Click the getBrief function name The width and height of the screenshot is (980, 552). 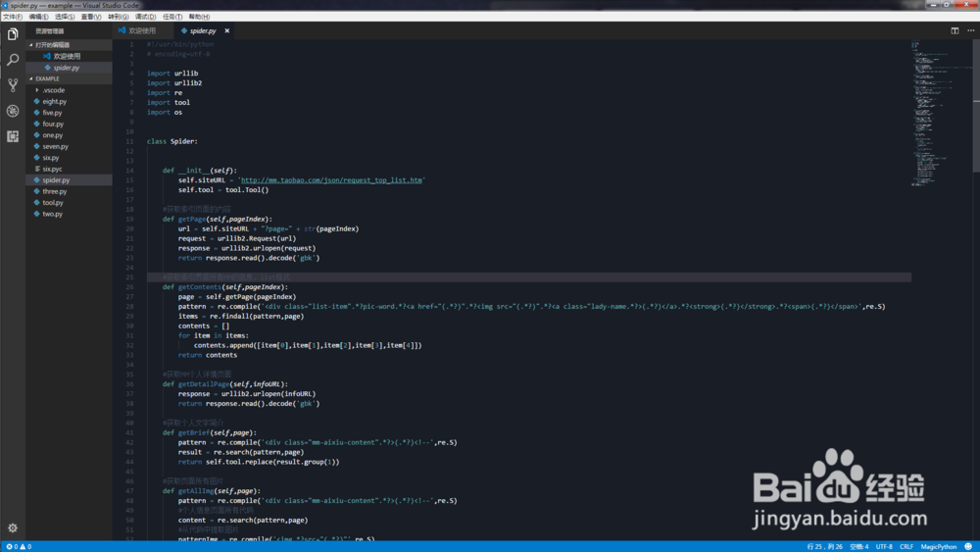coord(194,432)
